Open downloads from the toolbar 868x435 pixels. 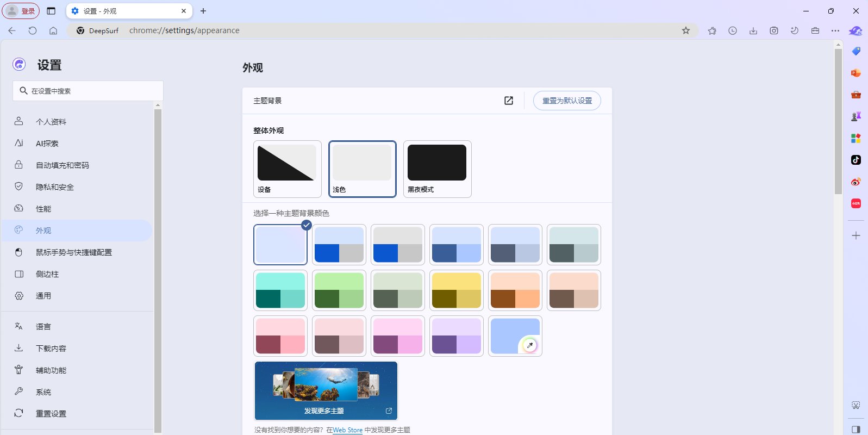point(753,31)
